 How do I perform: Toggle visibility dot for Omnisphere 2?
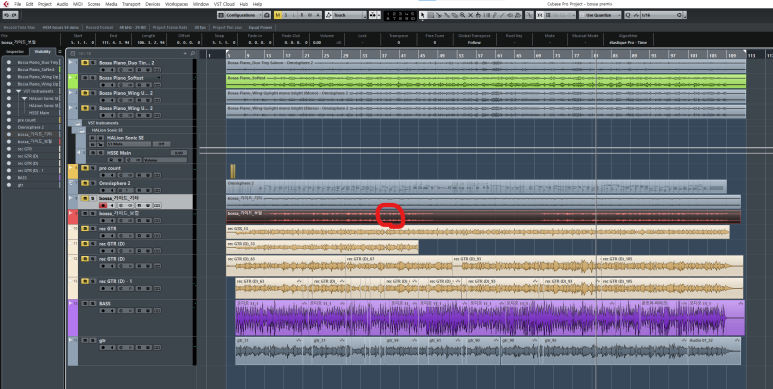pos(9,127)
